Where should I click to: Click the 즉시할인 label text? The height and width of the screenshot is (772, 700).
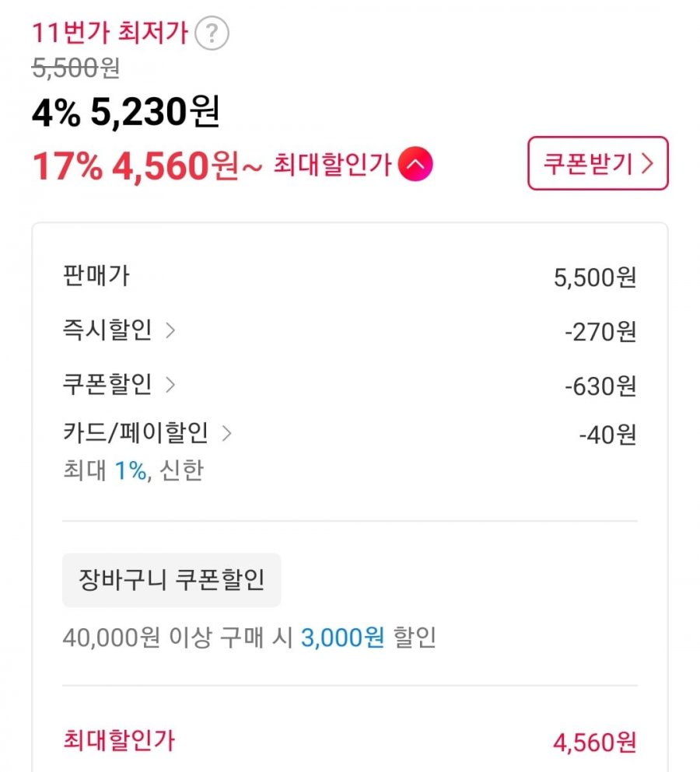(x=107, y=331)
